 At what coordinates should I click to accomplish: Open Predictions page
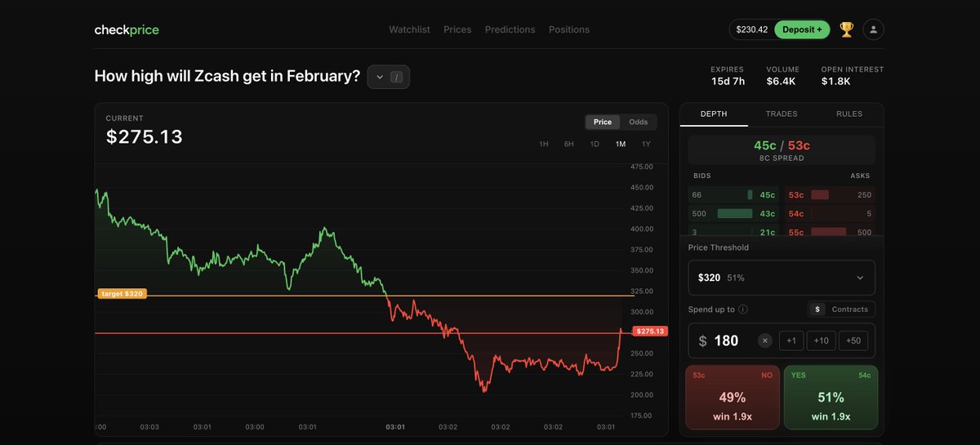click(510, 29)
